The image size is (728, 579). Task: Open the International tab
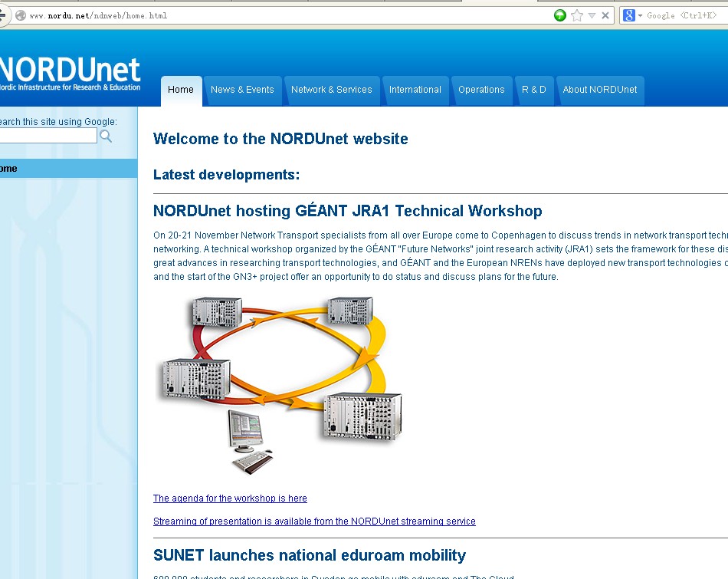tap(415, 90)
